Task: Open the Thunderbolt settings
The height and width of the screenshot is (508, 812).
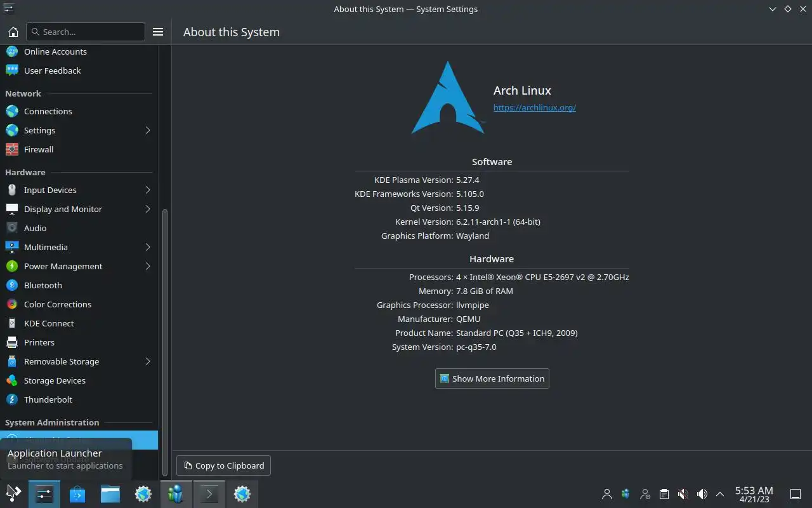Action: click(x=79, y=399)
